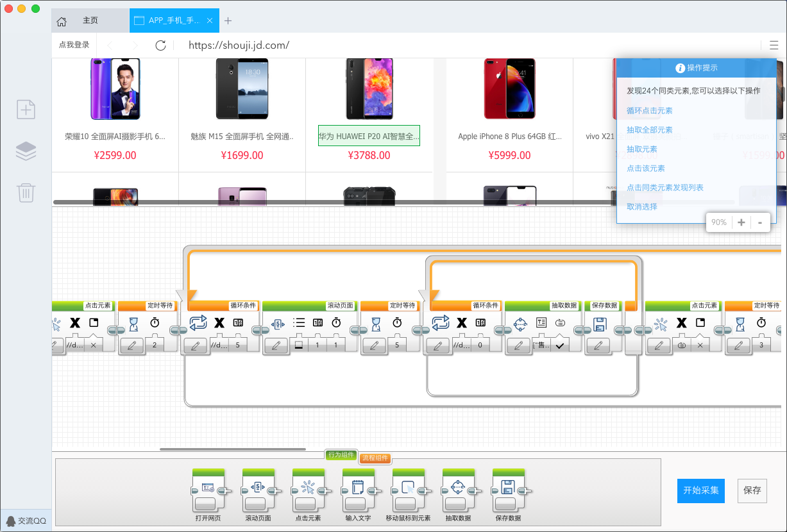Screen dimensions: 787x532
Task: Reload the page with the refresh icon
Action: [161, 45]
